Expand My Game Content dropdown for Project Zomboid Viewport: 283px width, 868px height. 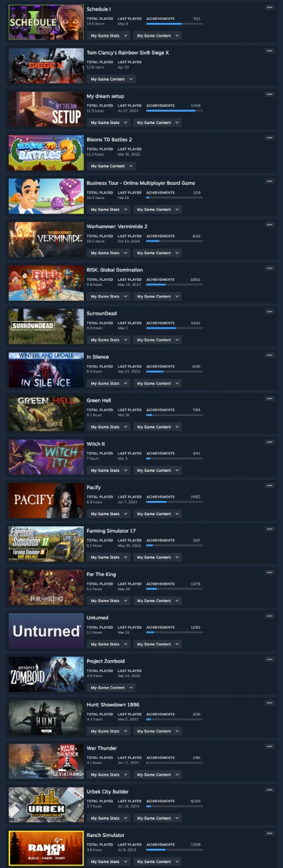(110, 688)
